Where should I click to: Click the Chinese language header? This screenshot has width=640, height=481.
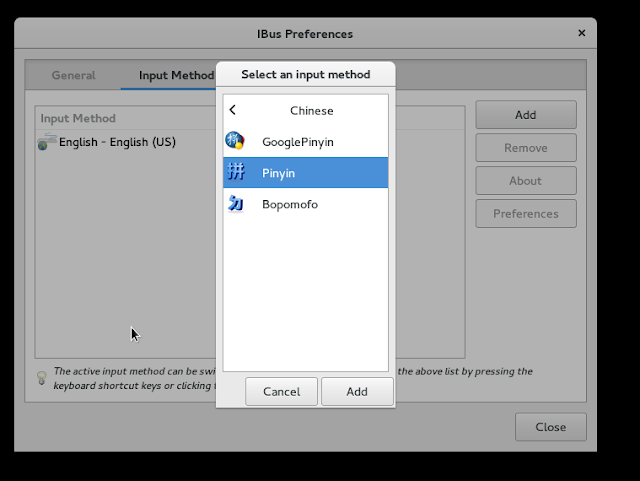pos(311,111)
